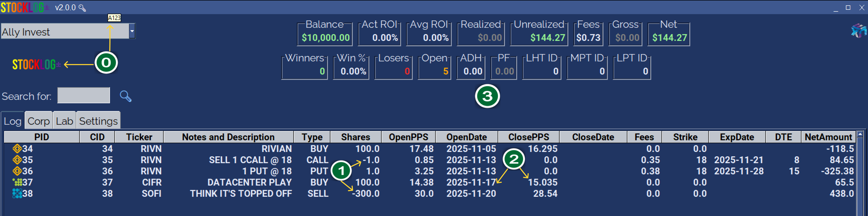Sort by the NetAmount column header
The image size is (868, 216).
[828, 137]
